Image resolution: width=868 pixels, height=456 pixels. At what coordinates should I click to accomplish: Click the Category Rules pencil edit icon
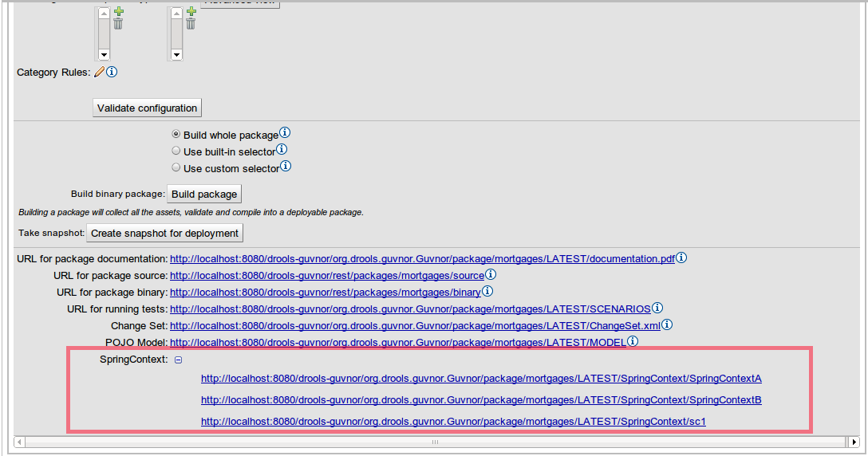[99, 72]
